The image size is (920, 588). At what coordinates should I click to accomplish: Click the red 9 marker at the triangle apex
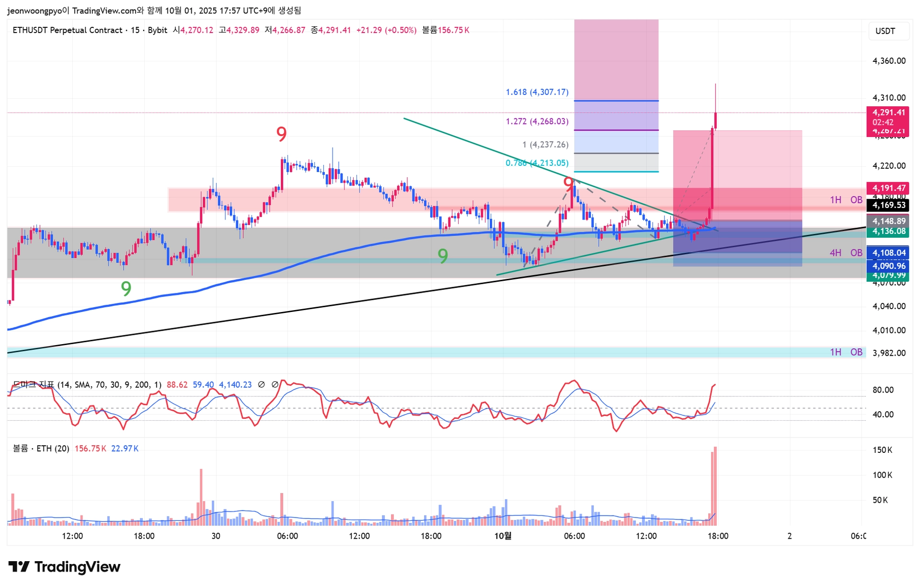tap(568, 183)
